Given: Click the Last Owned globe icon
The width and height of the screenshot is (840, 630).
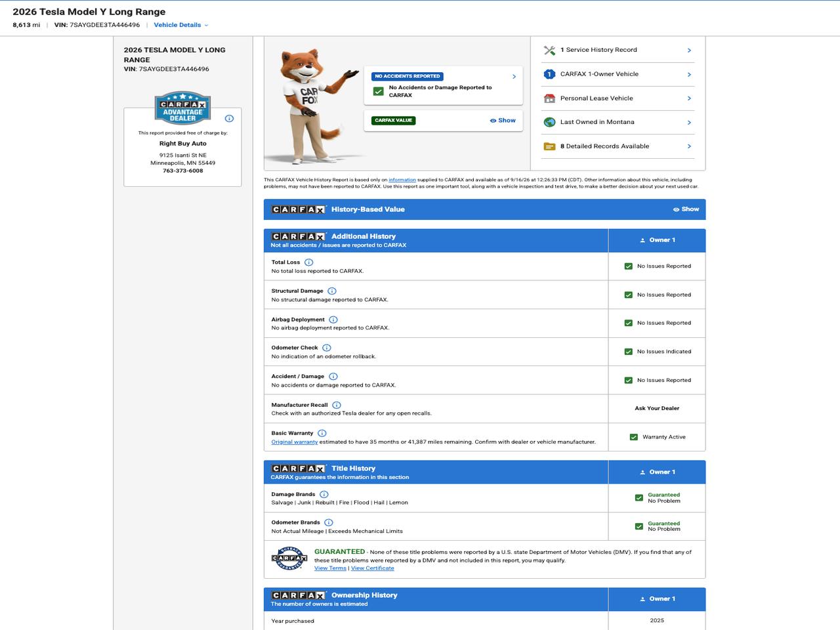Looking at the screenshot, I should point(549,122).
